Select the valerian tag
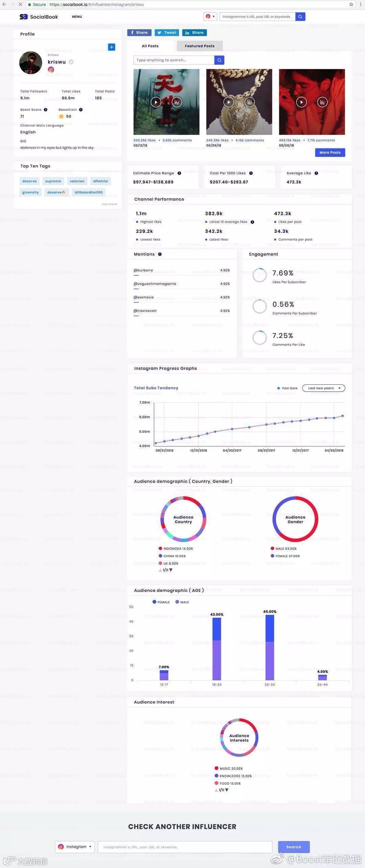Screen dimensions: 365x868 pos(77,181)
